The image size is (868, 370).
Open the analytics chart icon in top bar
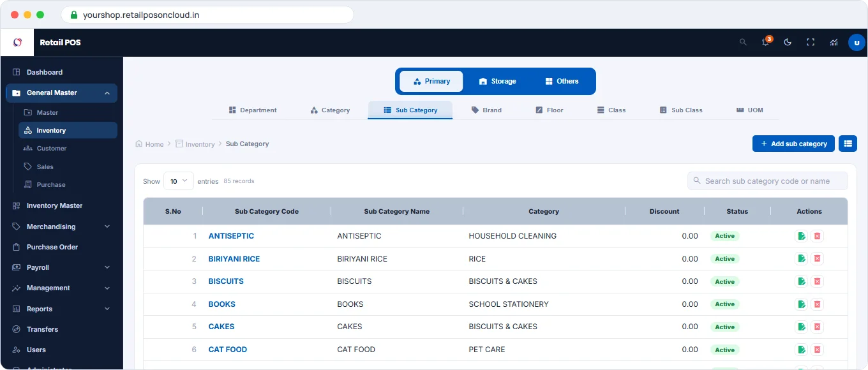[x=834, y=42]
